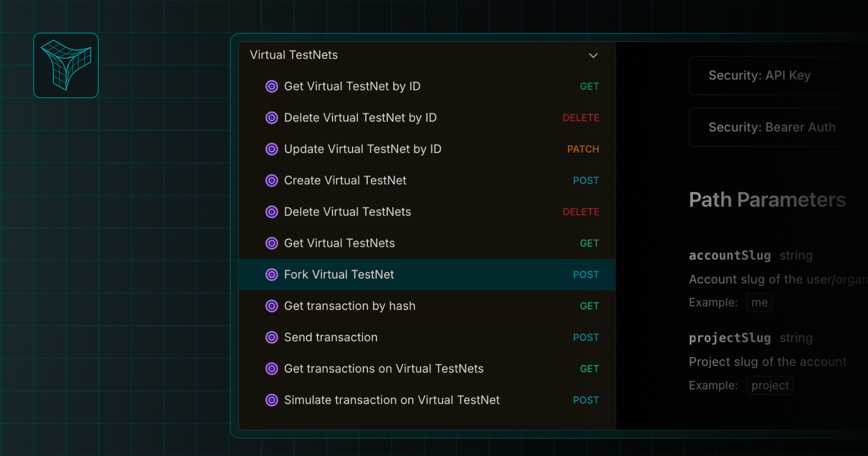Viewport: 868px width, 456px height.
Task: Click the POST badge on Fork Virtual TestNet
Action: 586,275
